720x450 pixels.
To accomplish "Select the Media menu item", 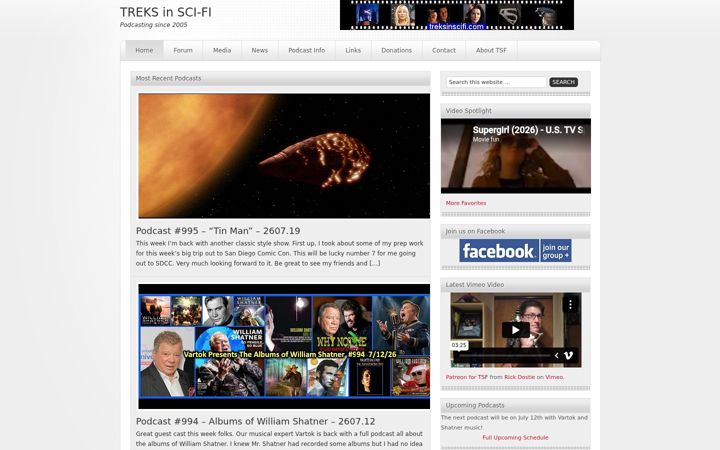I will (x=222, y=51).
